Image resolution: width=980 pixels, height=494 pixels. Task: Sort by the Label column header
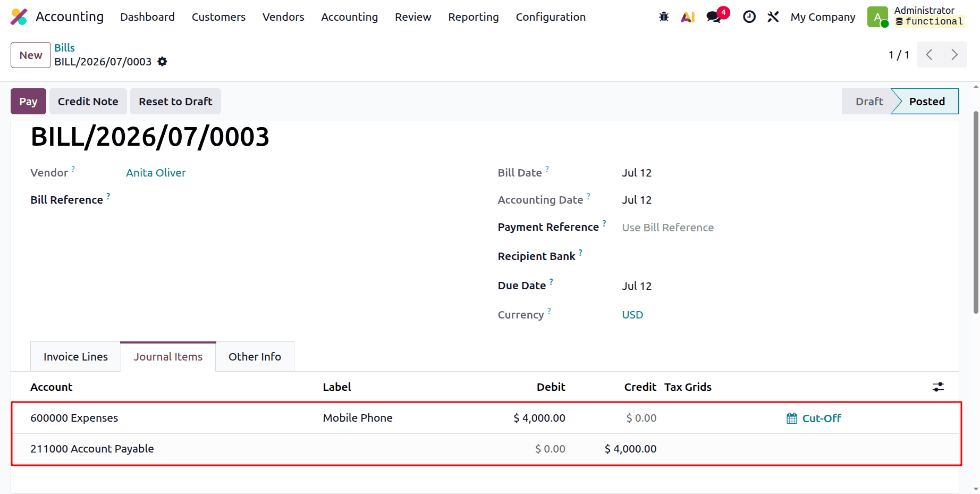[337, 387]
